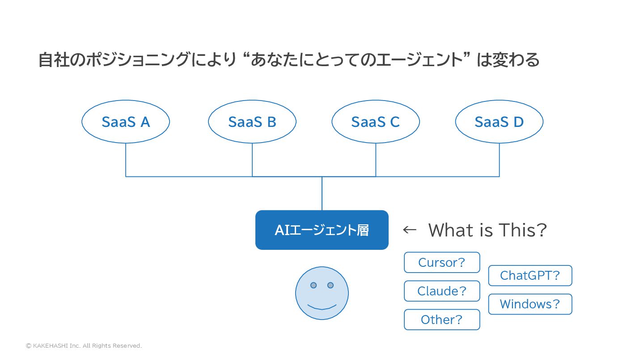Click the AIエージェント層 blue box
Image resolution: width=644 pixels, height=362 pixels.
322,230
